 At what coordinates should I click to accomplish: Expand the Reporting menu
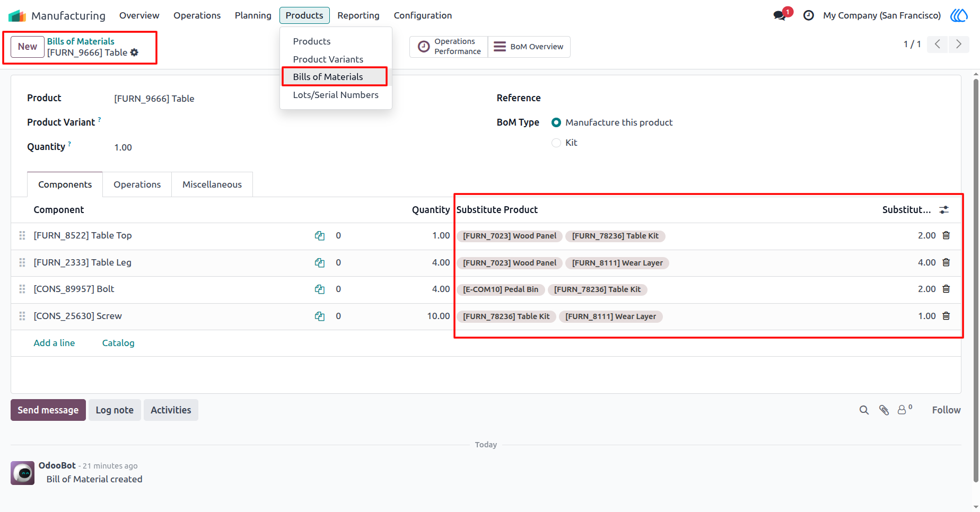(358, 15)
